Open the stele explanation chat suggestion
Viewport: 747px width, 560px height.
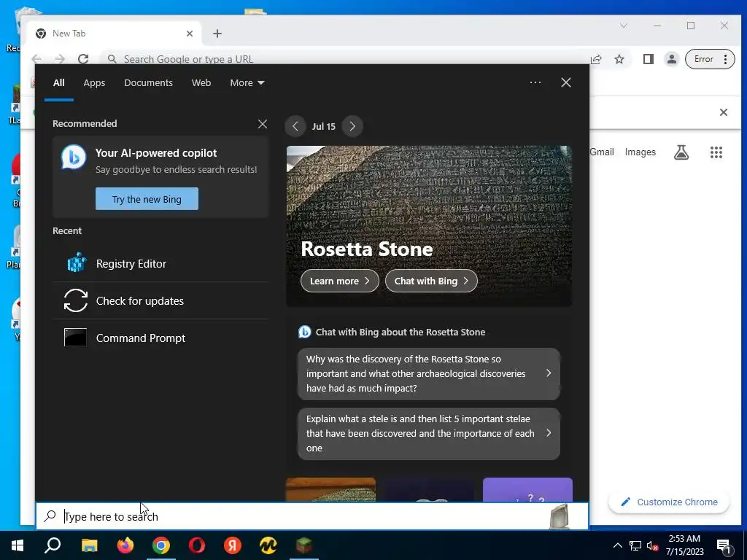coord(429,434)
